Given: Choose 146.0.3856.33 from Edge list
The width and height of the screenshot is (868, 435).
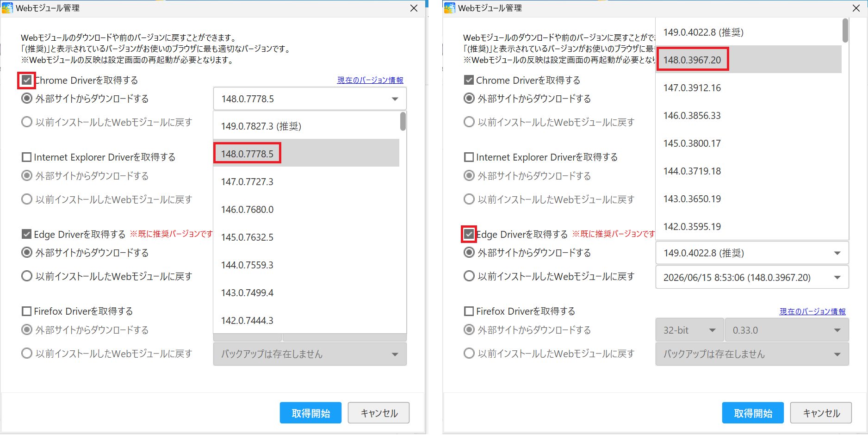Looking at the screenshot, I should point(749,115).
